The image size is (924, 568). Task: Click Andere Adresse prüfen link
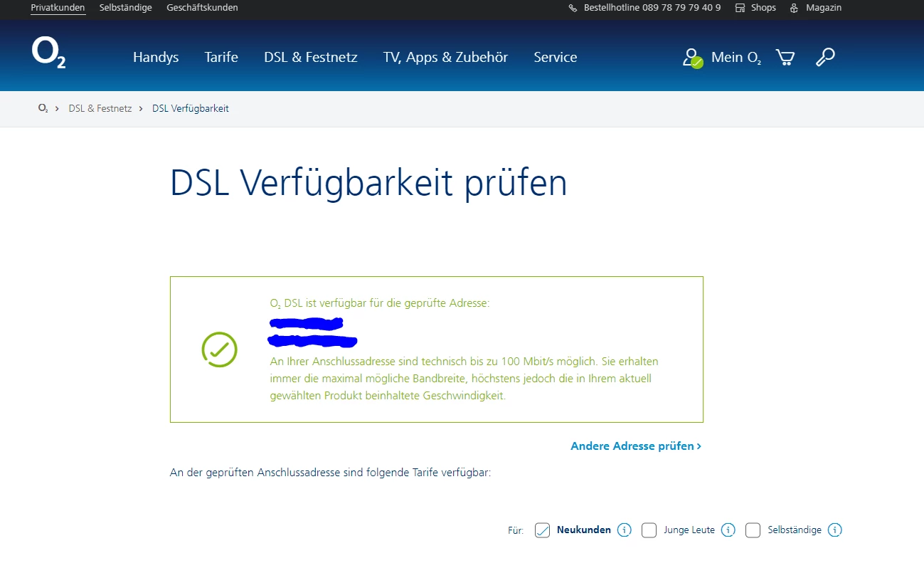(x=636, y=446)
